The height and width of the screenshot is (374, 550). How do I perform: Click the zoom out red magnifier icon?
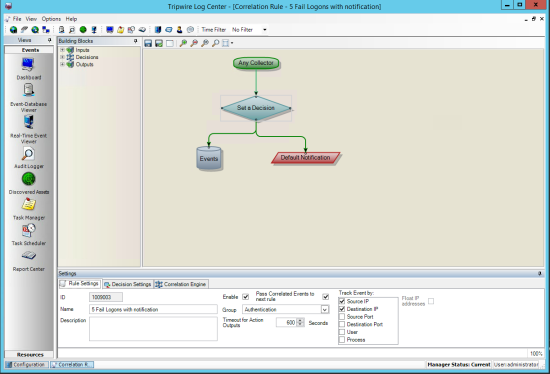click(194, 43)
